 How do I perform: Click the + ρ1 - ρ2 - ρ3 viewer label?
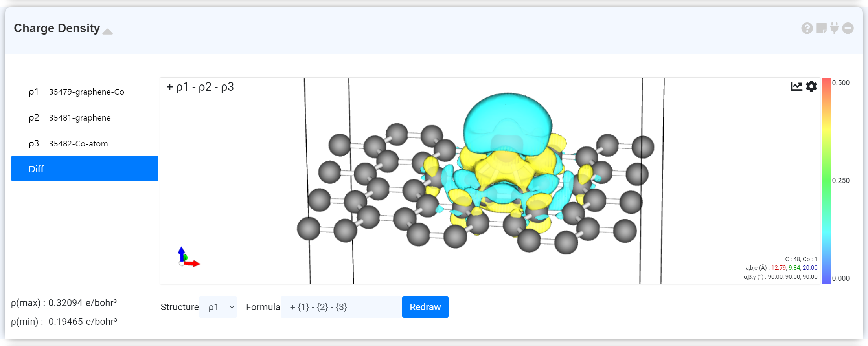[x=200, y=87]
